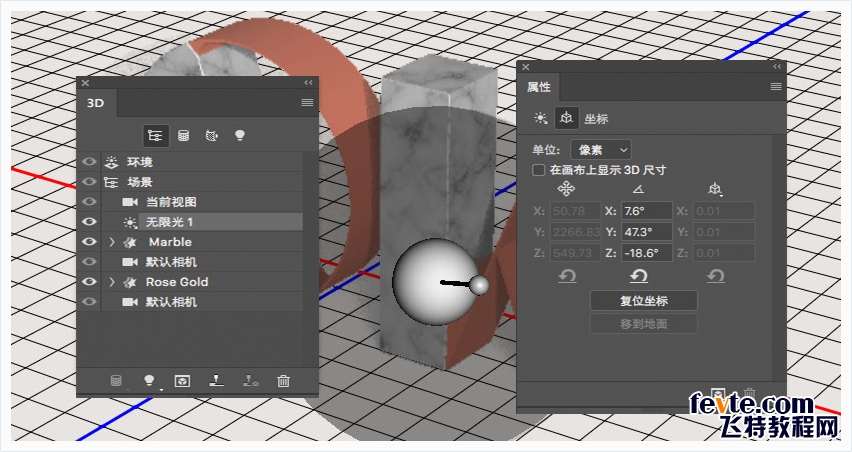The height and width of the screenshot is (452, 852).
Task: Hide the 无限光 1 light
Action: (89, 222)
